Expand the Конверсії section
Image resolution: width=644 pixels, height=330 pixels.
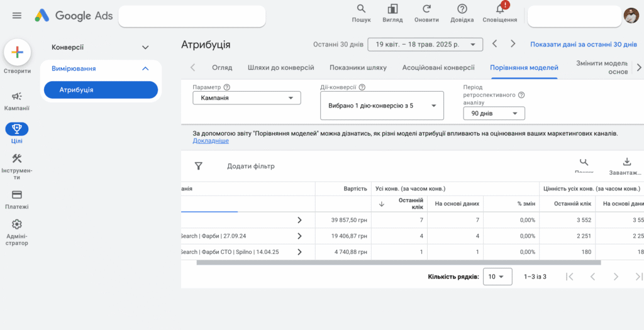pyautogui.click(x=145, y=48)
